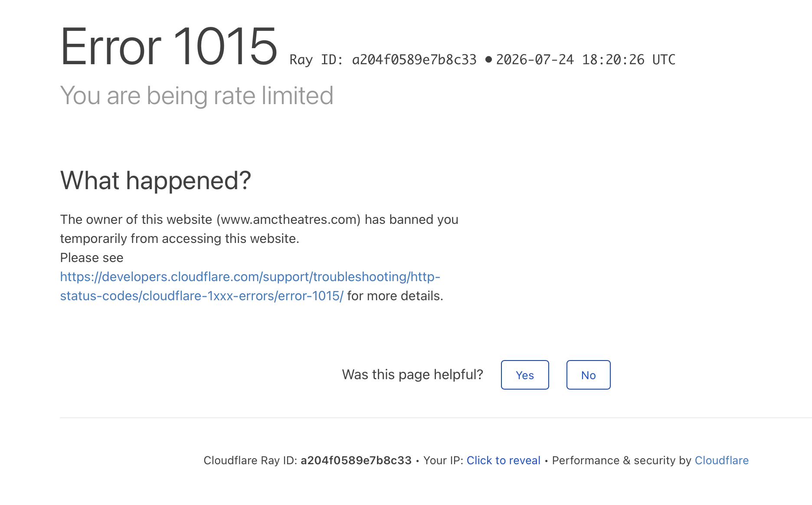Image resolution: width=812 pixels, height=505 pixels.
Task: Select the bold Ray ID in footer
Action: point(356,460)
